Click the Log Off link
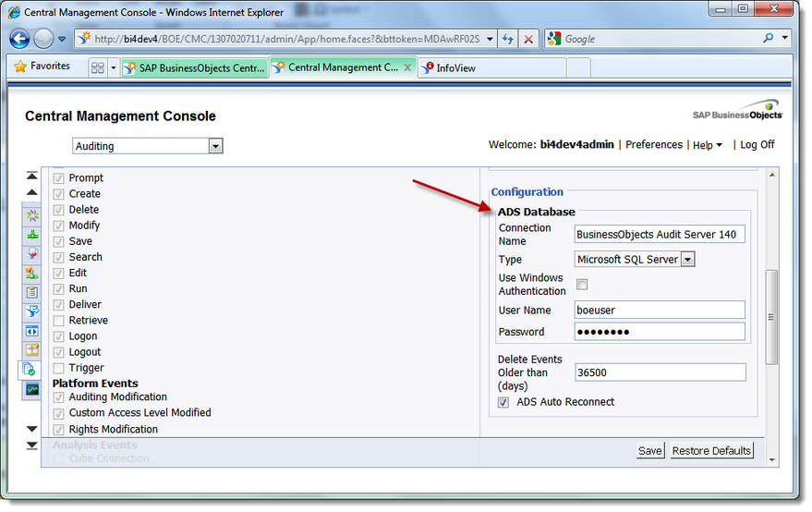The width and height of the screenshot is (812, 512). (x=757, y=144)
